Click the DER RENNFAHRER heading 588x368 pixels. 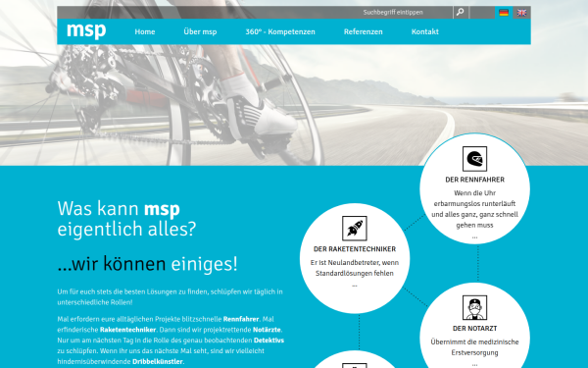tap(474, 180)
